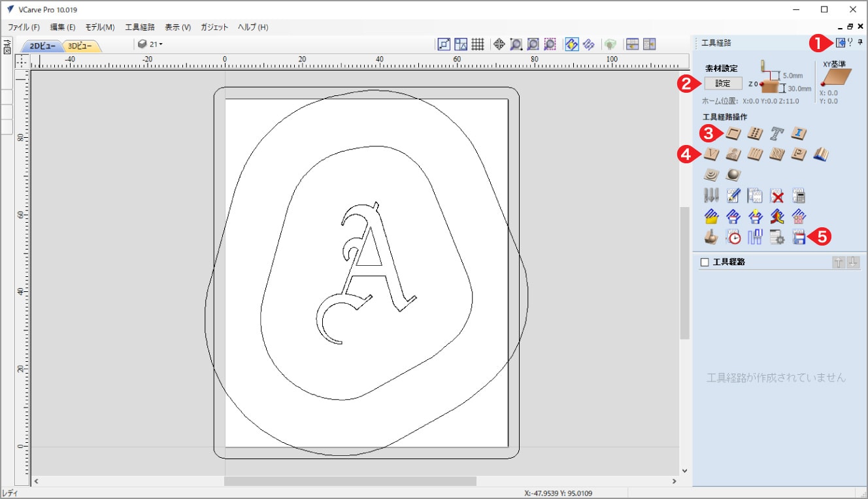Image resolution: width=868 pixels, height=499 pixels.
Task: Click the 設定 material setup button
Action: point(722,84)
